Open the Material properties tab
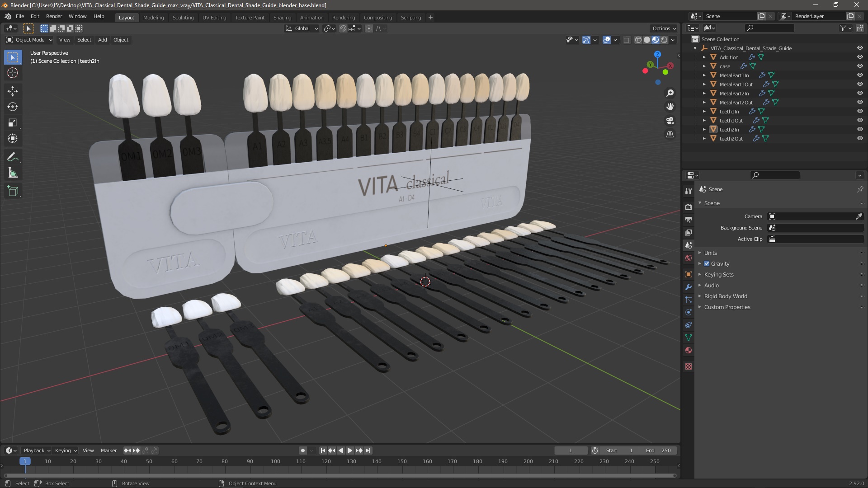Image resolution: width=868 pixels, height=488 pixels. tap(689, 350)
